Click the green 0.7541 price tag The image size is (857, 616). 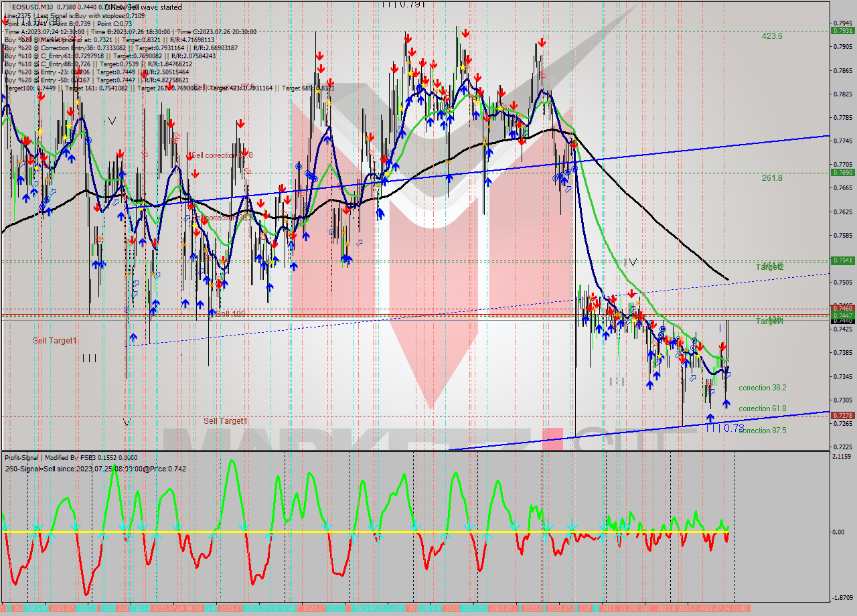click(x=842, y=260)
